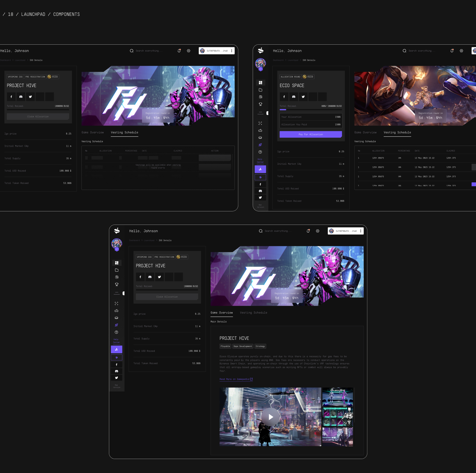Select the folder icon in bottom frame sidebar
This screenshot has width=476, height=473.
pyautogui.click(x=117, y=270)
